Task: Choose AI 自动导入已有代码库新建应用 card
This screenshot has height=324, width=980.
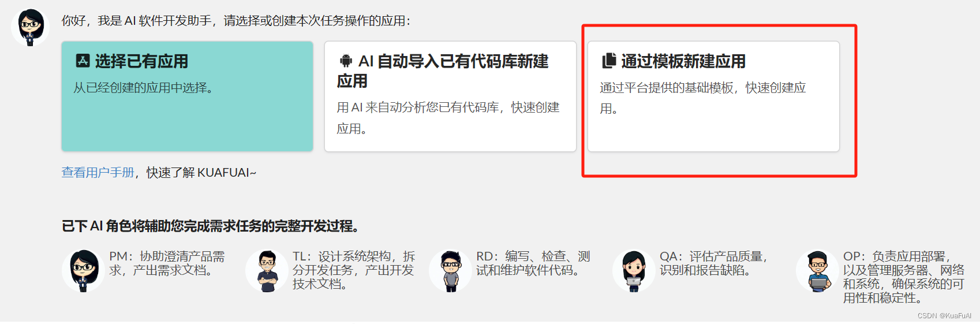Action: [450, 96]
